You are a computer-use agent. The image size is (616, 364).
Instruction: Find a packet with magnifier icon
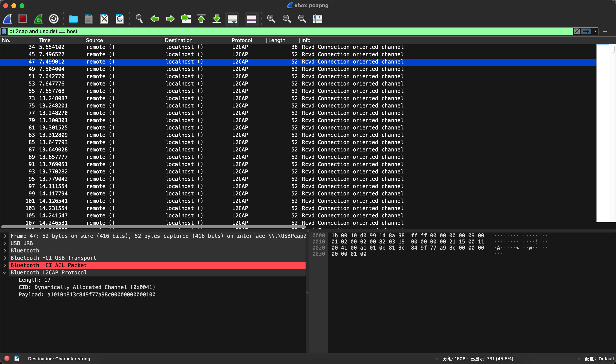point(139,19)
